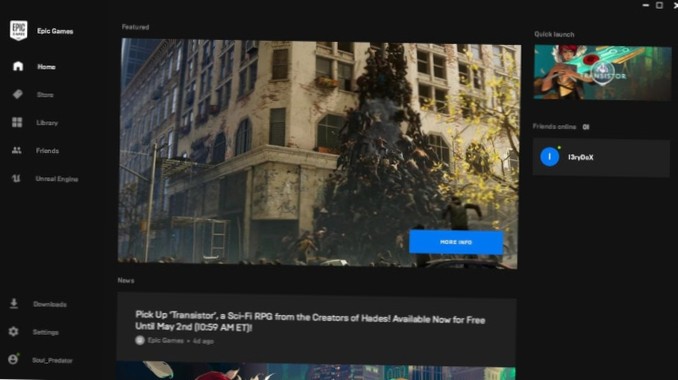Open the Library grid icon
This screenshot has width=678, height=380.
click(x=17, y=122)
